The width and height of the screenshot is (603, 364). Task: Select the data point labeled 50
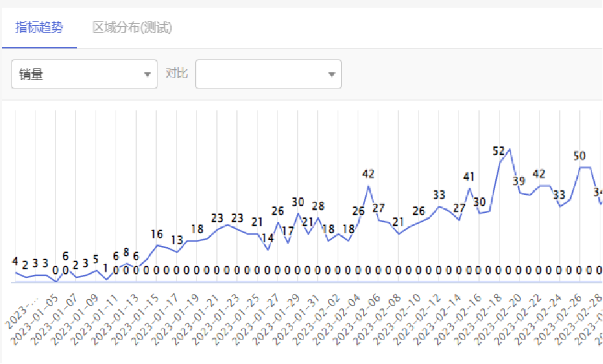(x=579, y=156)
